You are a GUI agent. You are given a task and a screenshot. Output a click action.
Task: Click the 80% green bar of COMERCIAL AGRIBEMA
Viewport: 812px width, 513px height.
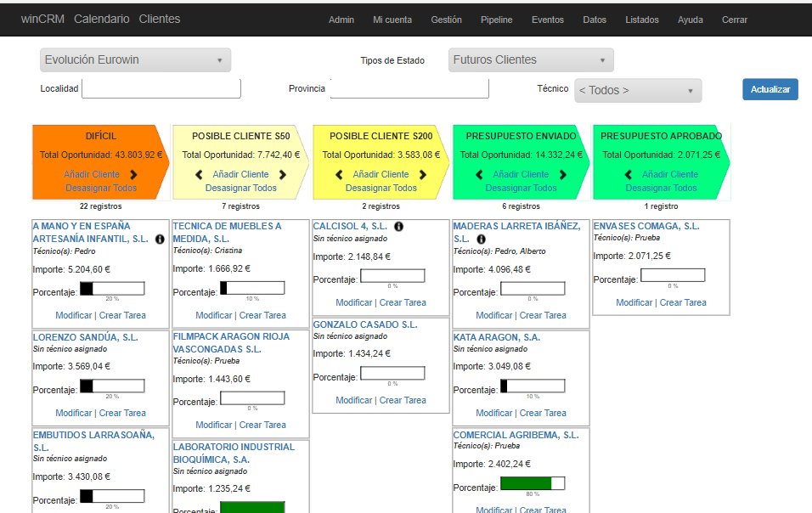coord(533,483)
